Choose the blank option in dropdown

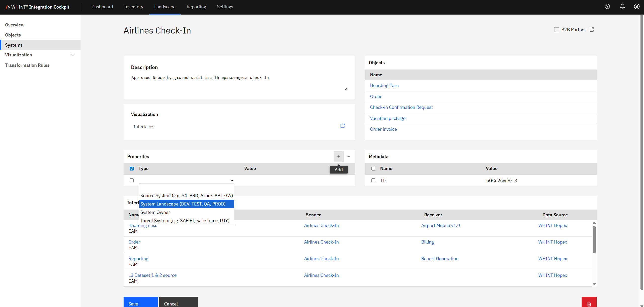(186, 188)
